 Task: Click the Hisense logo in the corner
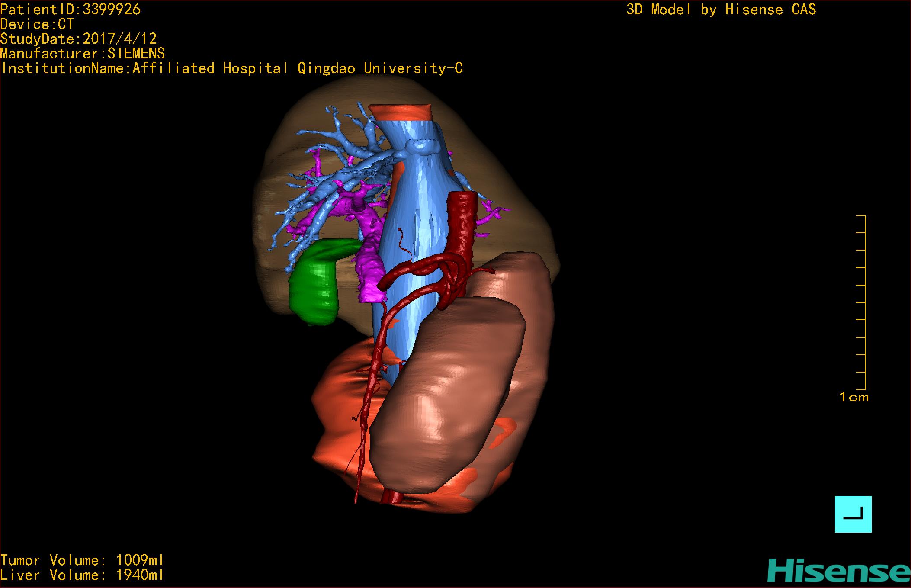[838, 571]
